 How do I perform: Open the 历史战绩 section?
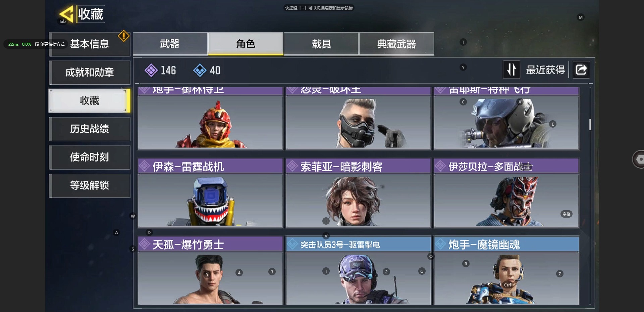[90, 129]
